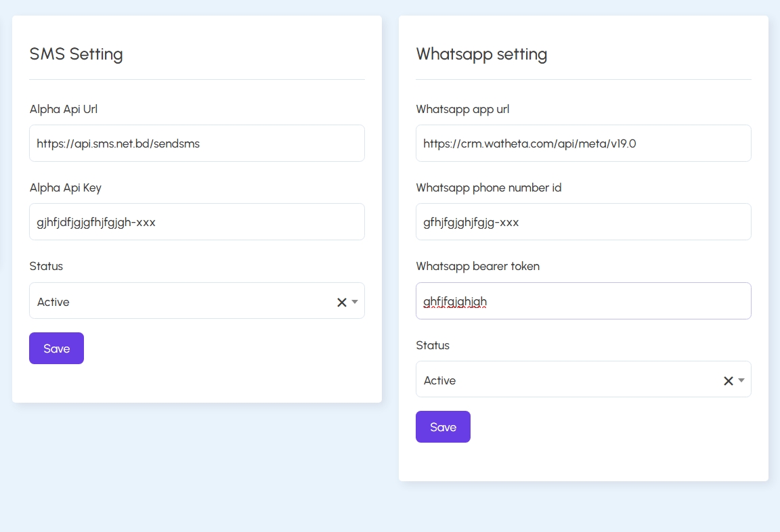Edit the Whatsapp app url field
780x532 pixels.
tap(584, 143)
